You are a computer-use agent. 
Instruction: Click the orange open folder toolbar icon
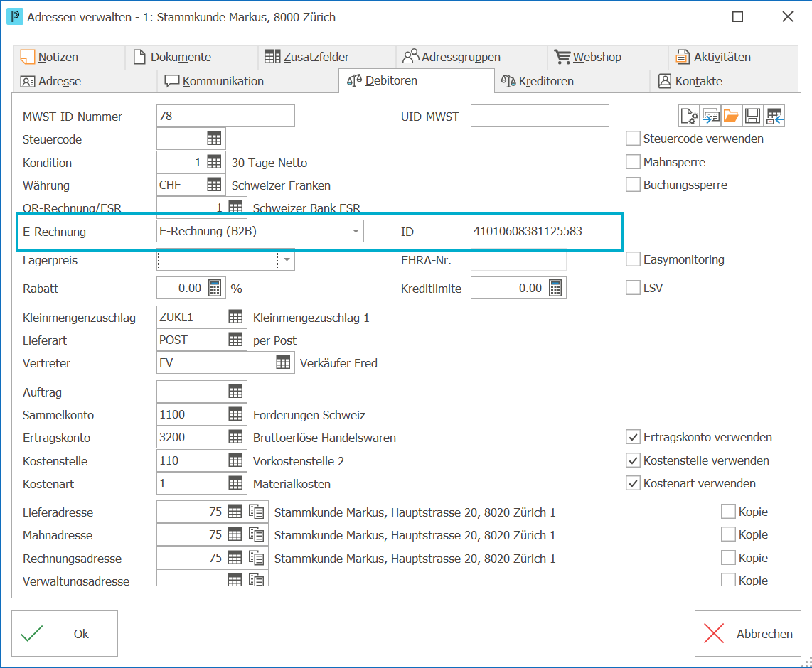coord(731,116)
